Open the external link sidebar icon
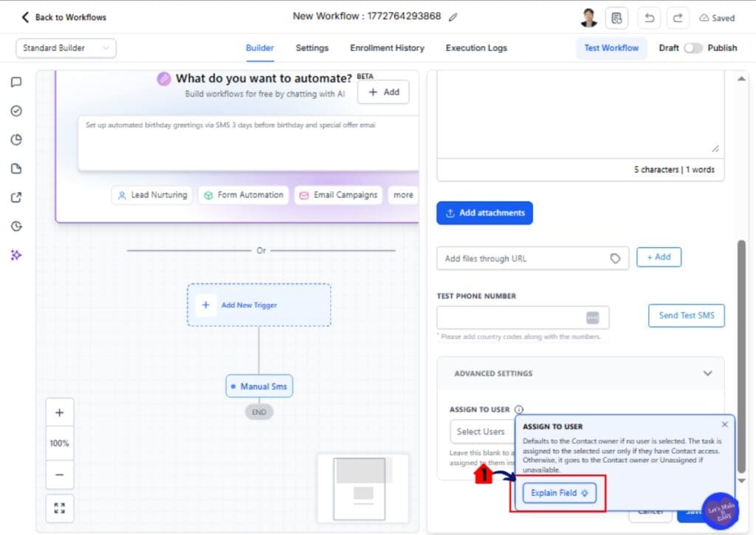This screenshot has width=756, height=535. [x=16, y=197]
